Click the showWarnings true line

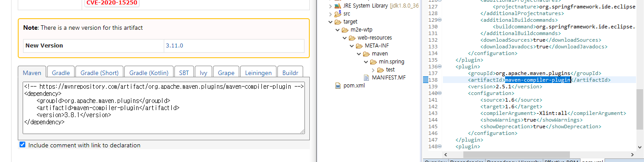[x=531, y=120]
